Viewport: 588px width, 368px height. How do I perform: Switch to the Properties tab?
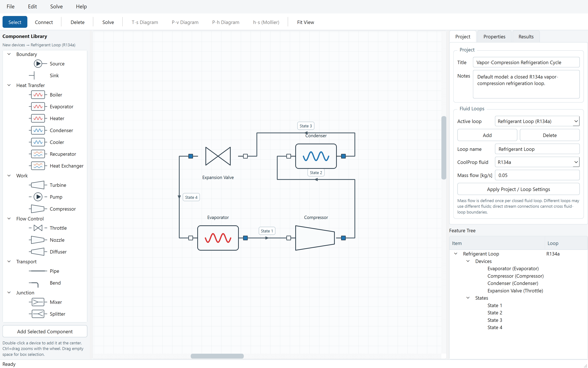pos(494,37)
